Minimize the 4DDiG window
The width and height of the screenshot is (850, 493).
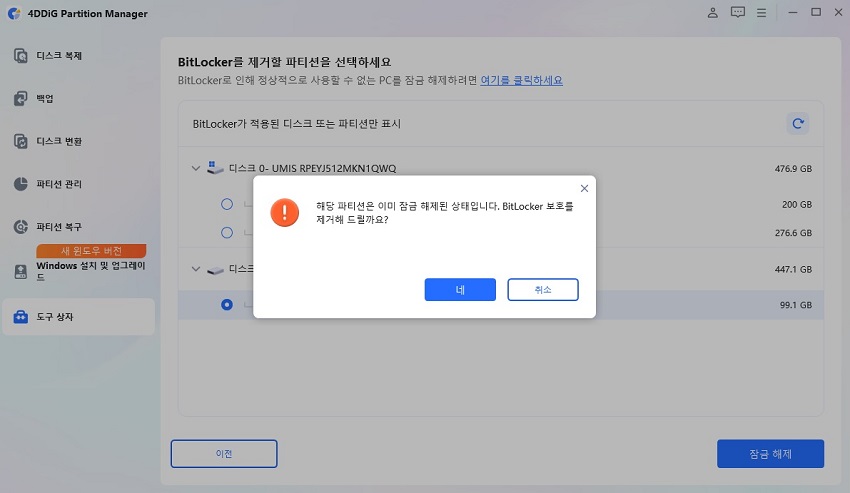(x=793, y=12)
